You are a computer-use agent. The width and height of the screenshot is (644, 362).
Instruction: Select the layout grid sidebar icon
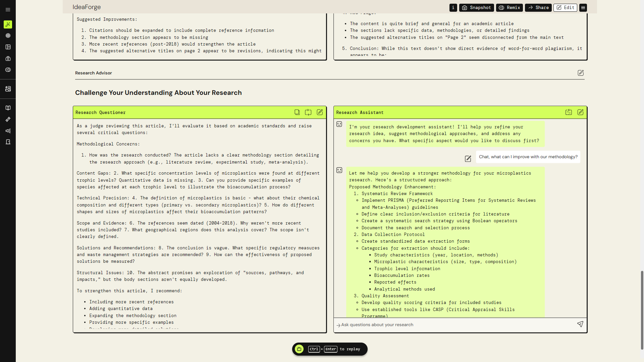[8, 47]
